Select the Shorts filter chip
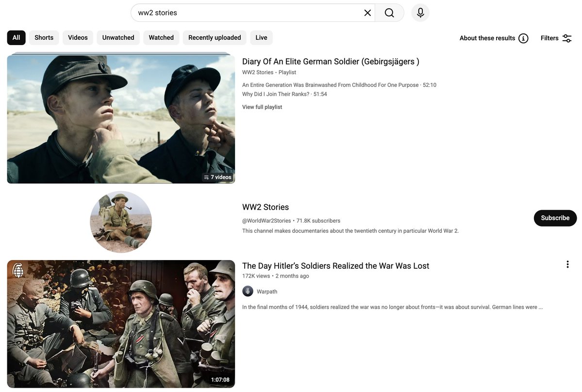This screenshot has width=582, height=392. coord(44,38)
